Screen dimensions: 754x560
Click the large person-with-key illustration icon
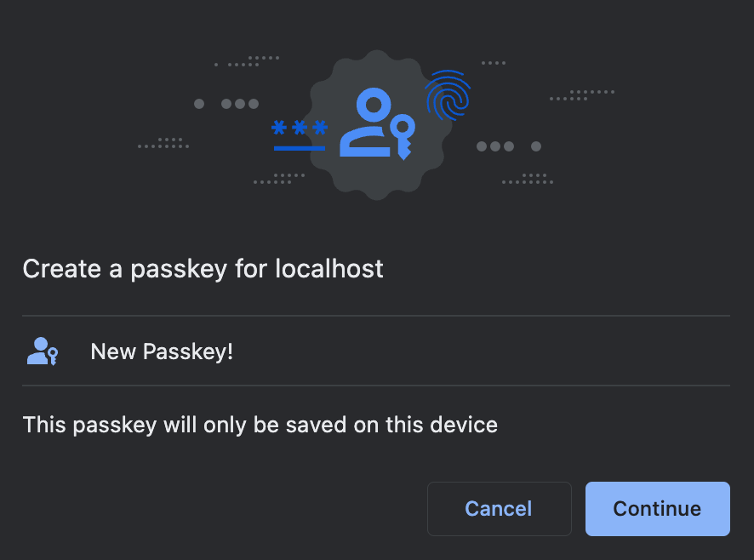pos(377,123)
